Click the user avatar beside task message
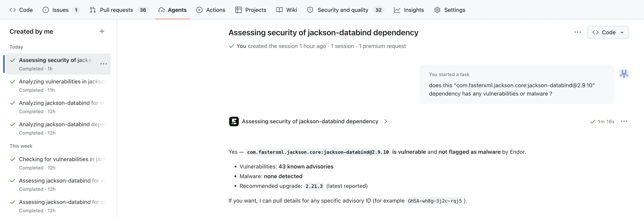Screen dimensions: 644x218 (624, 74)
